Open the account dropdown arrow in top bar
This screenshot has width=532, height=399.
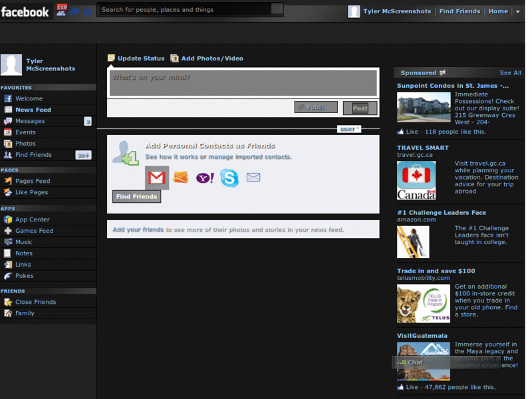point(518,11)
